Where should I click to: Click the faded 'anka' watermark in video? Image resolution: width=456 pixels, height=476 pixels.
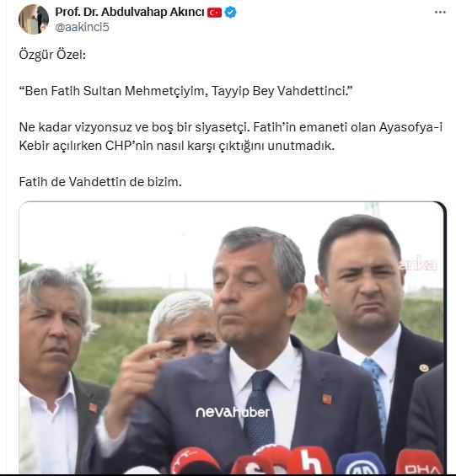pyautogui.click(x=418, y=264)
